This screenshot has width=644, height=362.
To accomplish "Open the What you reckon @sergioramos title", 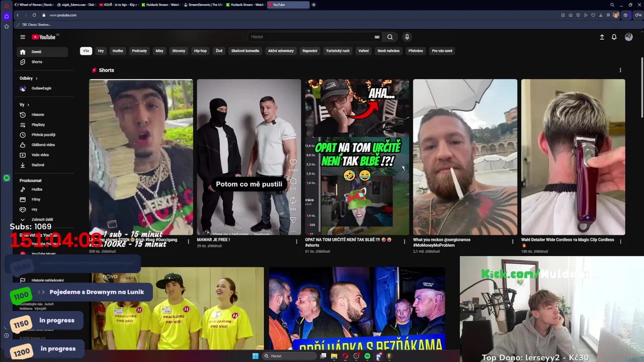I will pos(442,242).
